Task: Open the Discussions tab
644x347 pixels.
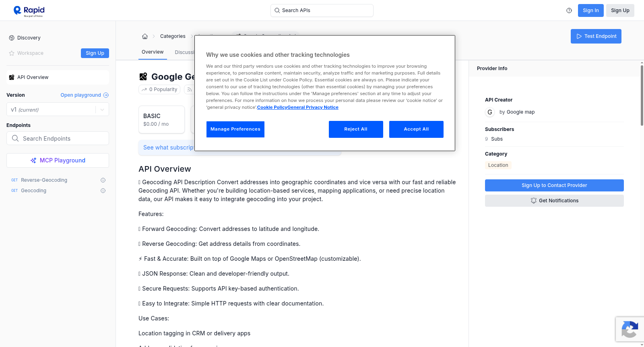Action: (x=185, y=52)
